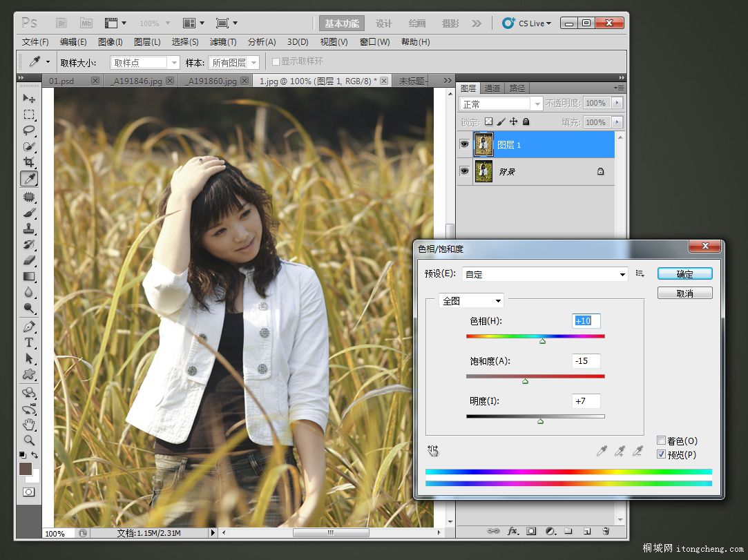Toggle lock position

click(x=513, y=122)
